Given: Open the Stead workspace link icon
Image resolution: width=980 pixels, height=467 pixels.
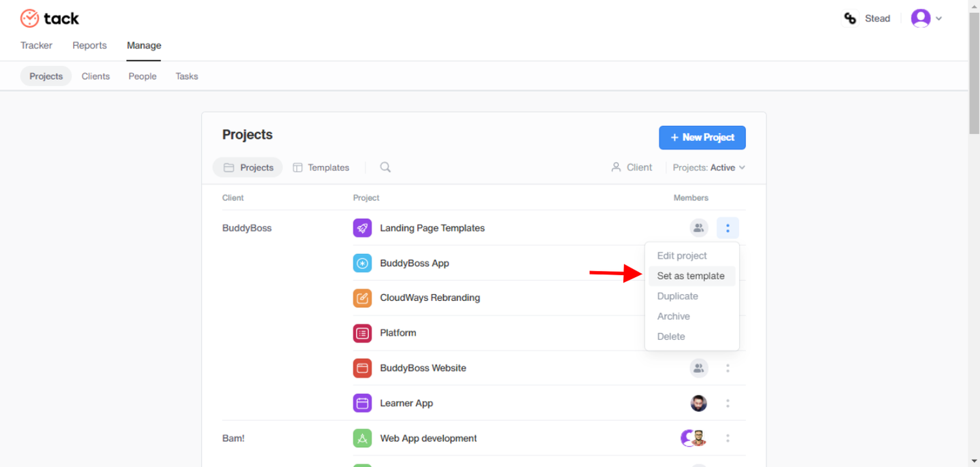Looking at the screenshot, I should 850,18.
